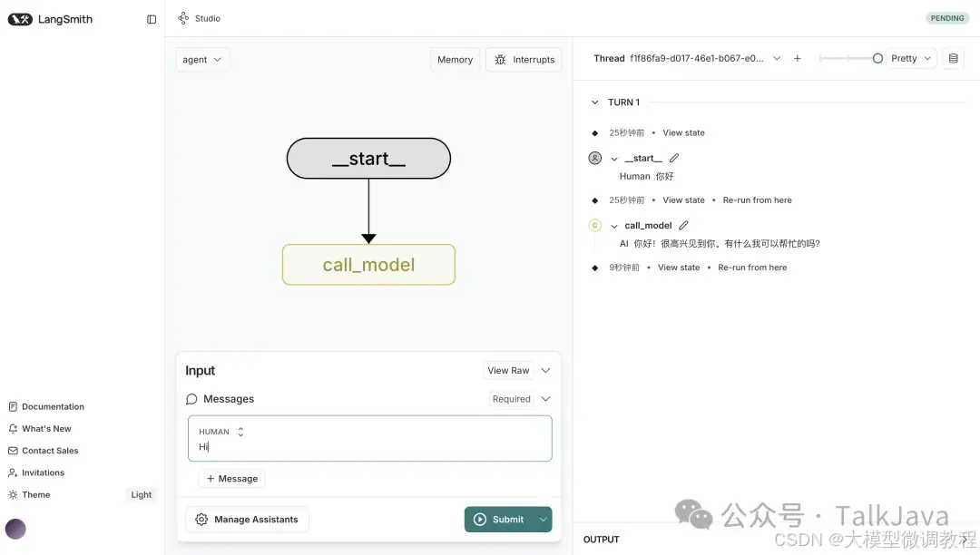
Task: Edit the call_model node with pencil icon
Action: pos(684,226)
